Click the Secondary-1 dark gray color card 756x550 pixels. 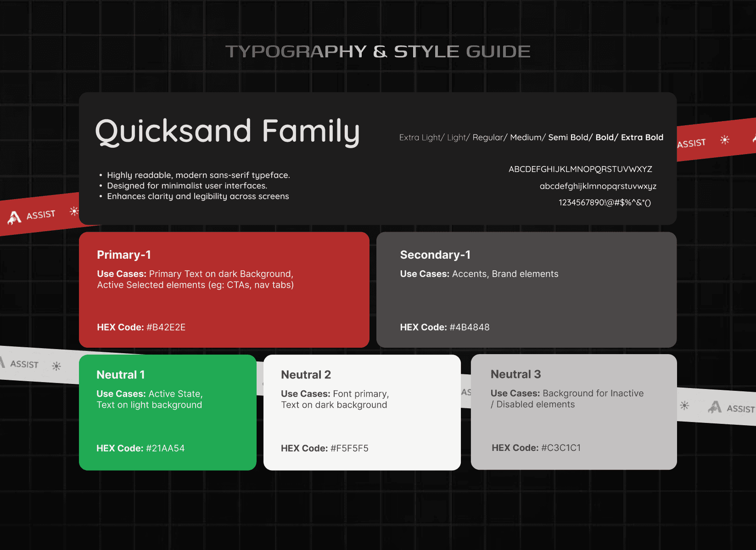tap(526, 289)
